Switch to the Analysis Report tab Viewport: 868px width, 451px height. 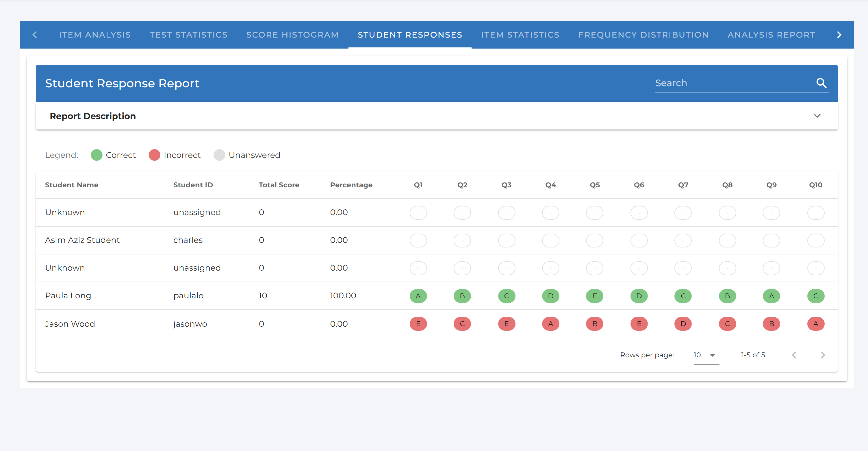pyautogui.click(x=771, y=35)
